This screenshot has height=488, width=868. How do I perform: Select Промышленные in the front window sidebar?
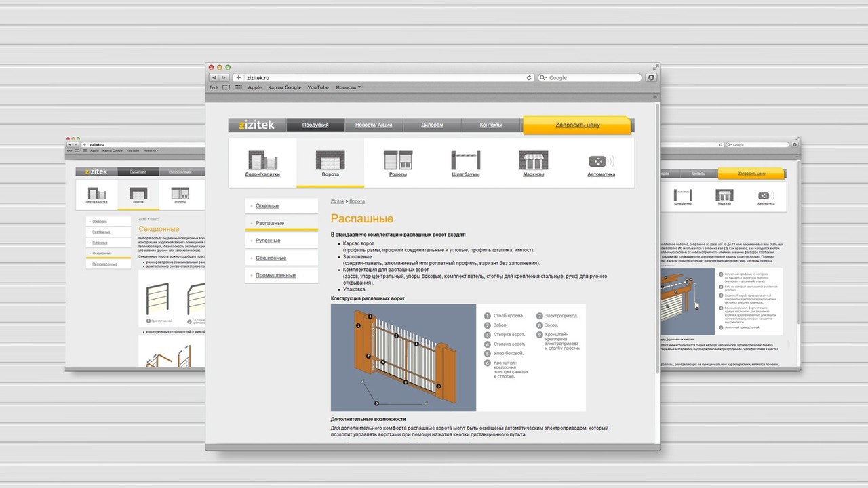(275, 275)
